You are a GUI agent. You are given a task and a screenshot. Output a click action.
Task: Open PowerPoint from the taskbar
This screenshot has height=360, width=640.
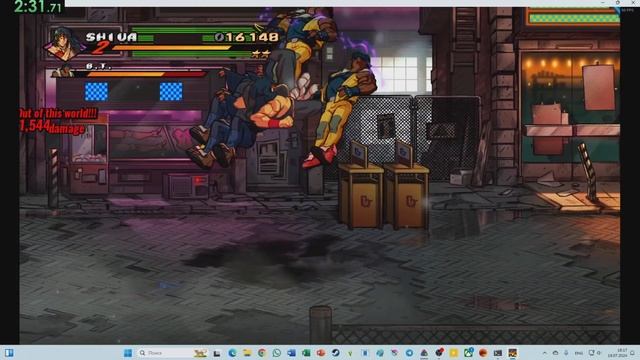pos(321,353)
